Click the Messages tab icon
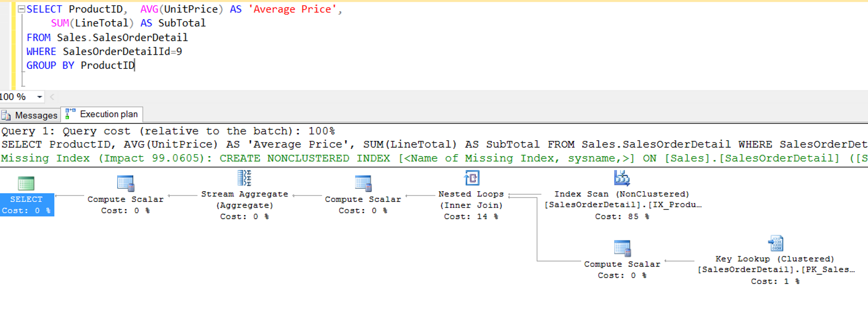 [6, 115]
